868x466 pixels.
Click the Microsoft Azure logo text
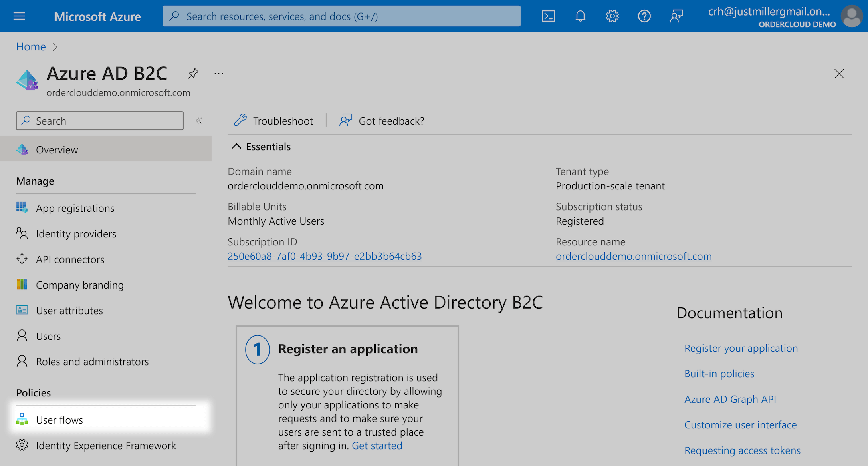(x=97, y=16)
